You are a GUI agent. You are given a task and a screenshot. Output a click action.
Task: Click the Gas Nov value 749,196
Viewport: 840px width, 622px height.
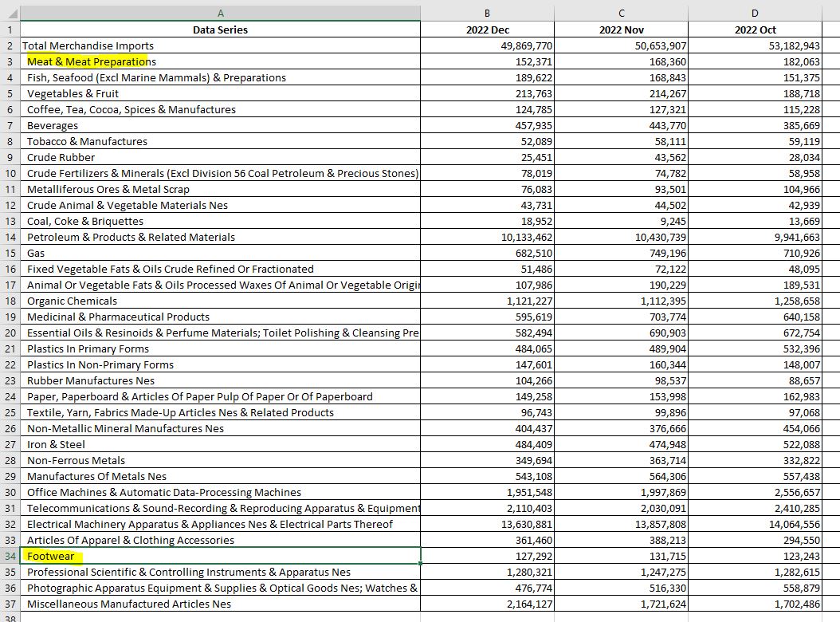pos(661,253)
